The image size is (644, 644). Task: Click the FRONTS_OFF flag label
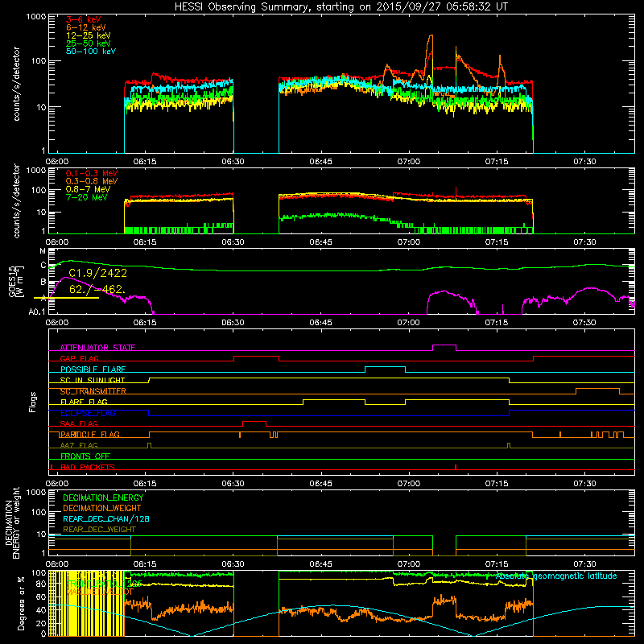(85, 456)
